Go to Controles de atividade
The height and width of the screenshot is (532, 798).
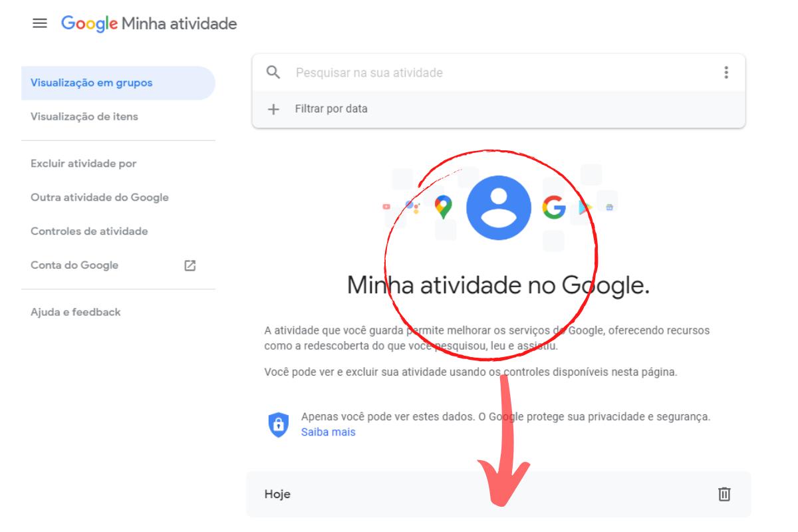89,231
